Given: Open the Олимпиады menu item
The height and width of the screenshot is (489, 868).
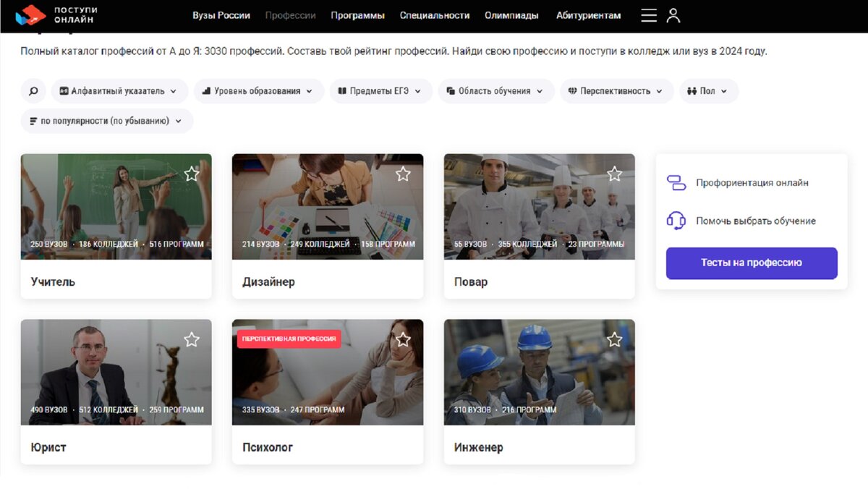Looking at the screenshot, I should pos(513,15).
